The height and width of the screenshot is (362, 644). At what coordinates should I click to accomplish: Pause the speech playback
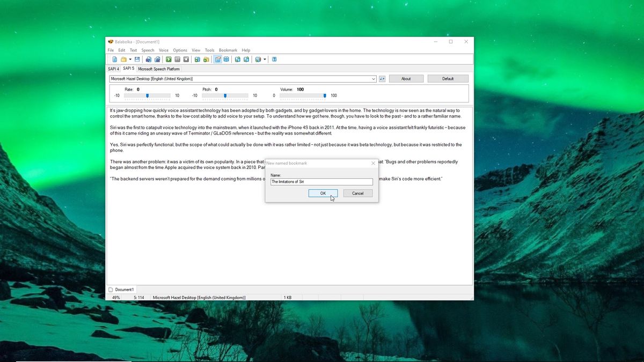177,59
